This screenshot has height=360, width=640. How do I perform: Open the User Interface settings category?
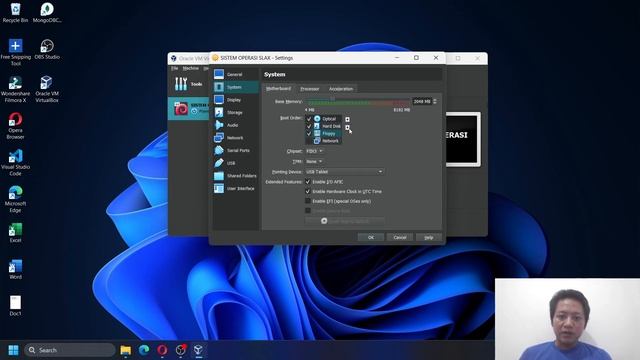click(235, 188)
